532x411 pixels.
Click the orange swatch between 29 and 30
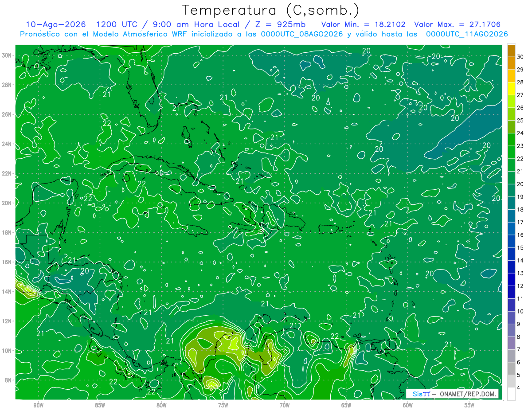[511, 63]
